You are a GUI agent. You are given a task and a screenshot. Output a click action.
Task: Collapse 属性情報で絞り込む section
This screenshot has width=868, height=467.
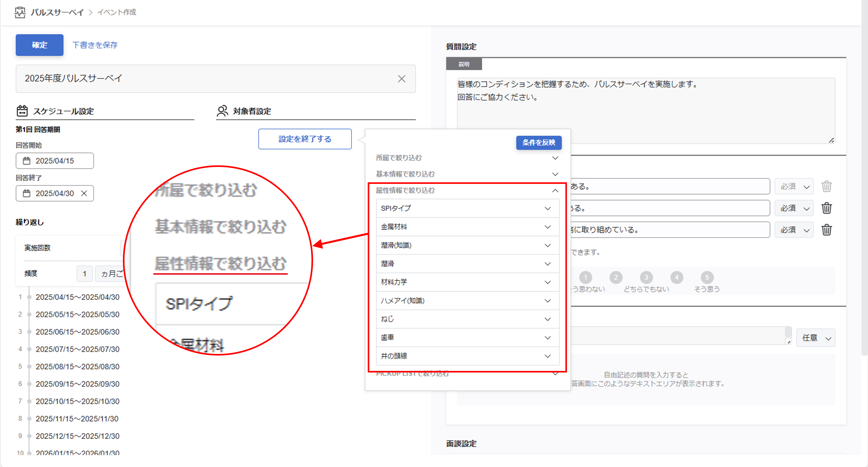(x=467, y=190)
